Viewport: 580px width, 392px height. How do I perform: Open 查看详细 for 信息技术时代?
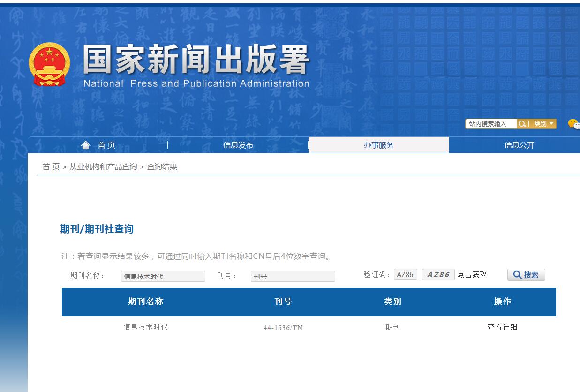(x=503, y=327)
